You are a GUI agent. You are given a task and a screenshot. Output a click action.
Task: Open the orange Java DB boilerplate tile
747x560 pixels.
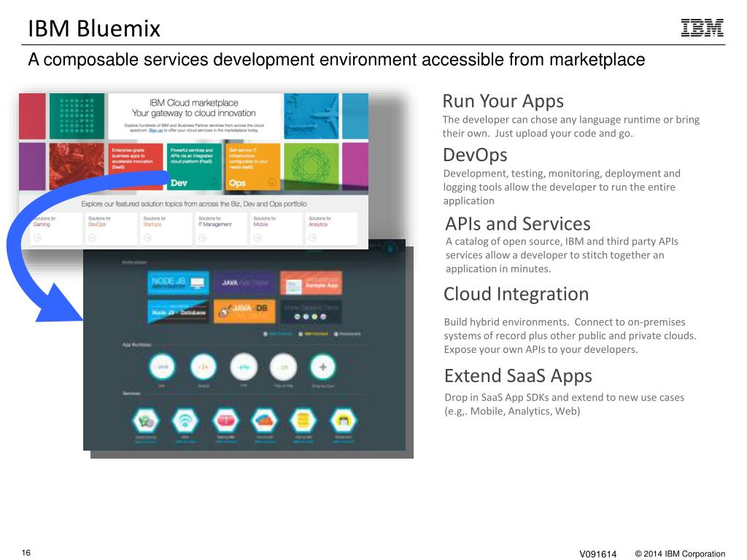(x=244, y=312)
